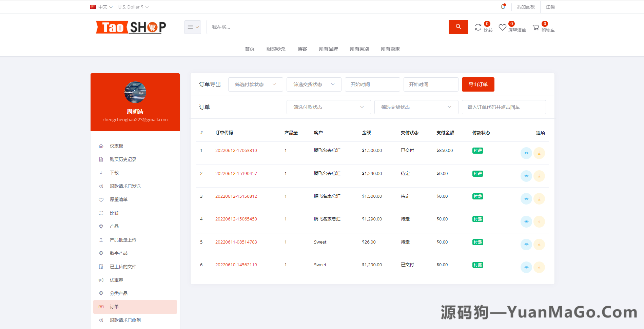Open the notification bell icon
Screen dimensions: 644x329
click(x=503, y=6)
